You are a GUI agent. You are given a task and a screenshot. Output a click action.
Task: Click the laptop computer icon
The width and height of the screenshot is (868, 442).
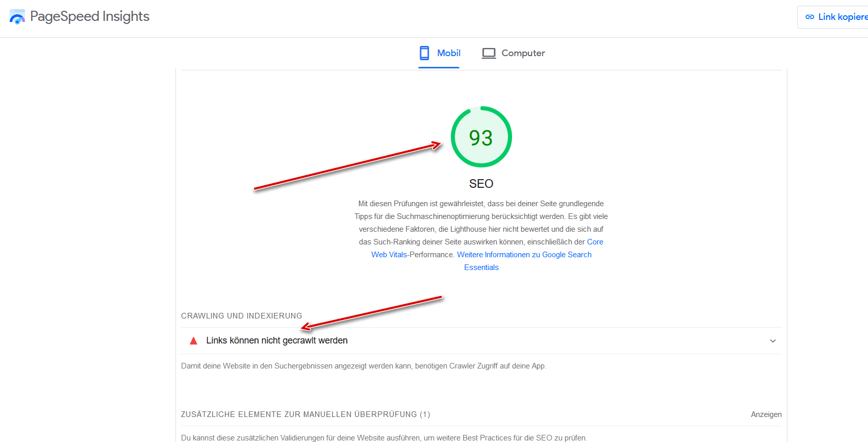click(x=489, y=53)
